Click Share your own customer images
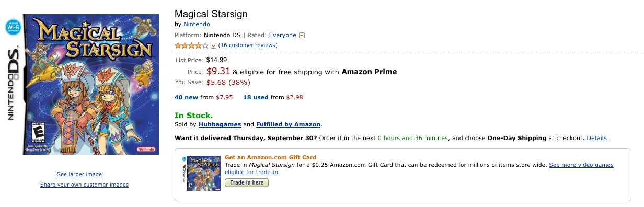The width and height of the screenshot is (644, 207). [x=84, y=185]
